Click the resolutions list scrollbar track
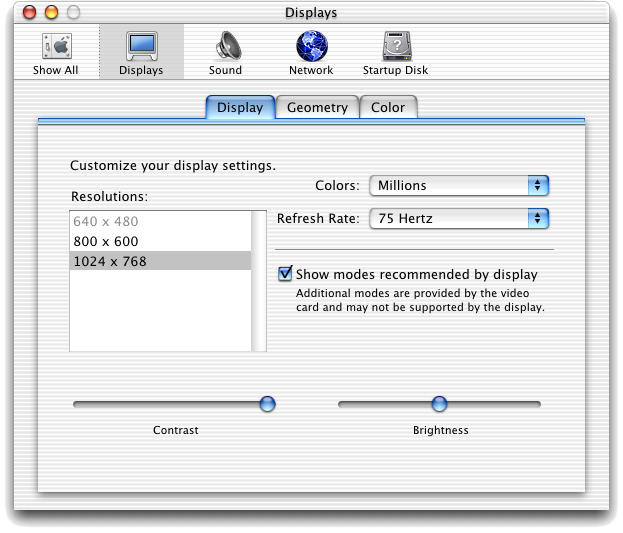 pyautogui.click(x=259, y=281)
